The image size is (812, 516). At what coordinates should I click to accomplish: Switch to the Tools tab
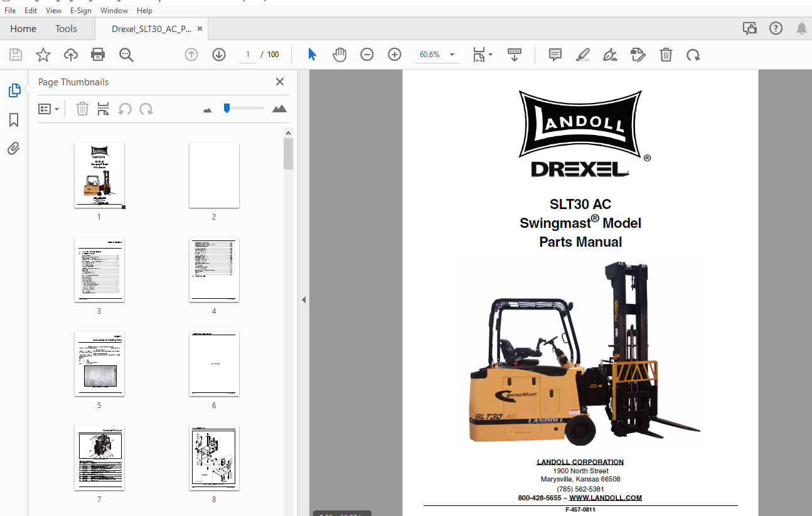[x=66, y=29]
